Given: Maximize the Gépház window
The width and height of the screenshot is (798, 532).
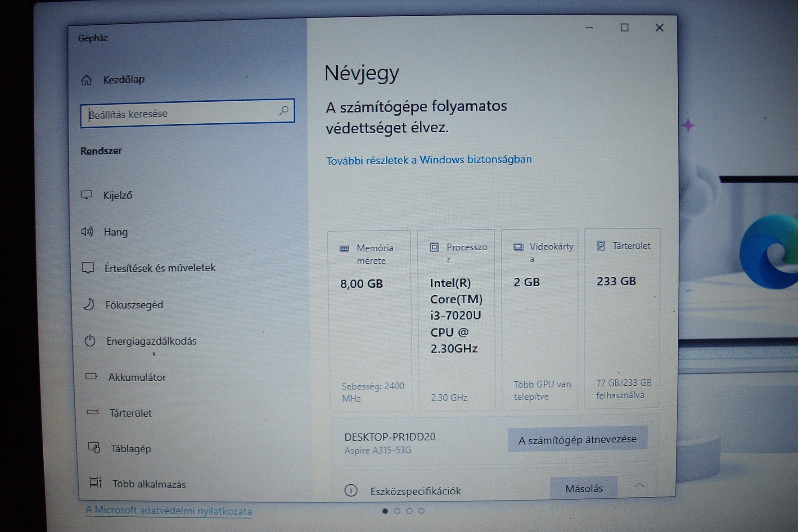Looking at the screenshot, I should (624, 28).
